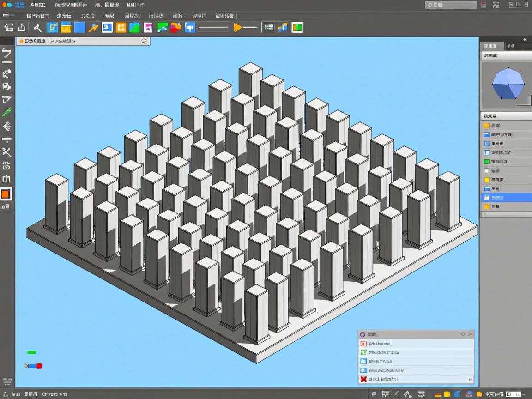Click the pink picture icon in toolbar
532x399 pixels.
tap(148, 27)
